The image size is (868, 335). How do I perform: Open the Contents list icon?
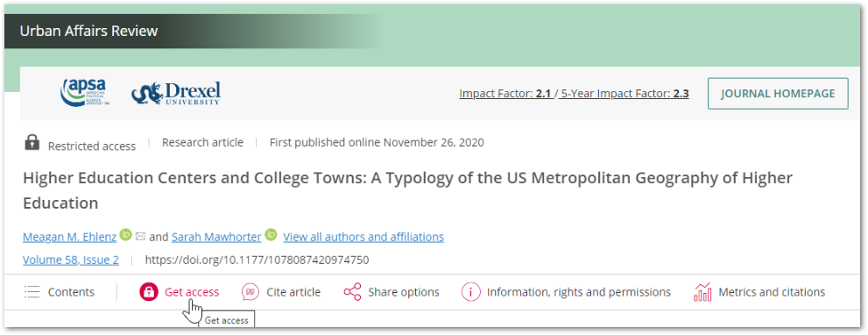(x=32, y=292)
